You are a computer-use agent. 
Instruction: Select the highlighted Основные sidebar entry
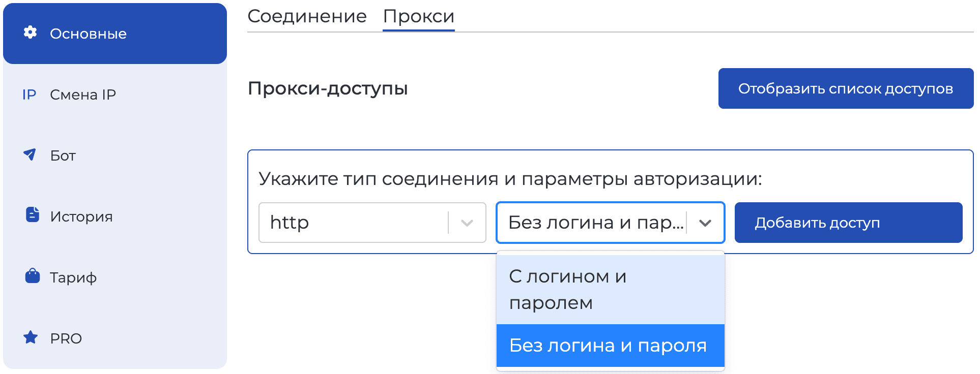pos(88,34)
